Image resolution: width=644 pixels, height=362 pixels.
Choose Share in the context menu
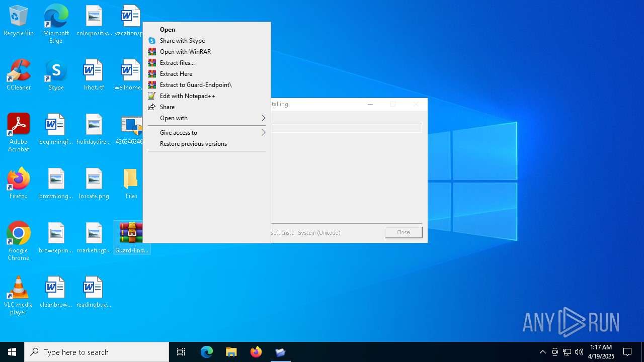pos(207,107)
